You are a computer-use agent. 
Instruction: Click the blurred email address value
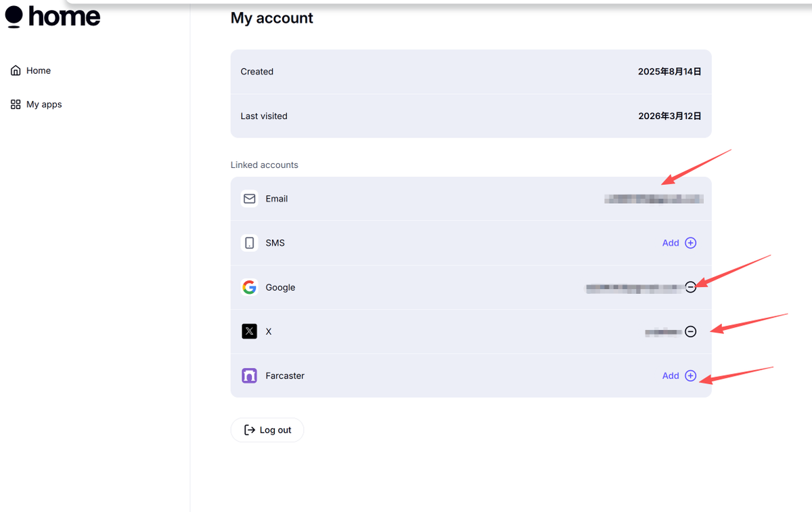(x=654, y=198)
